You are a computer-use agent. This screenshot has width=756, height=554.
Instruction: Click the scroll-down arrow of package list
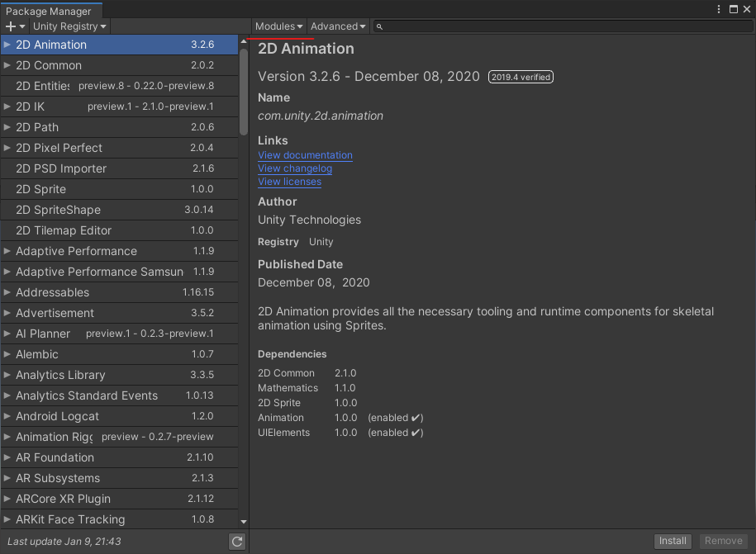pos(244,522)
